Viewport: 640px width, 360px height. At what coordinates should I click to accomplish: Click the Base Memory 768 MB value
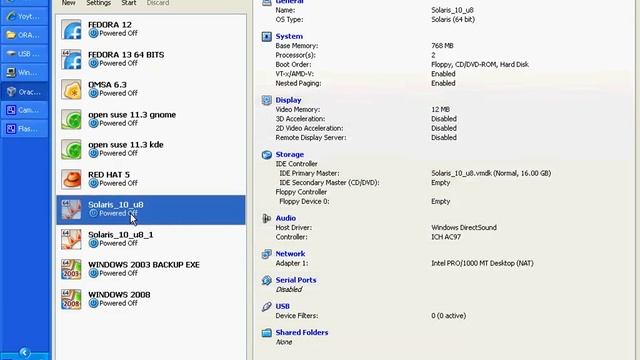coord(442,46)
